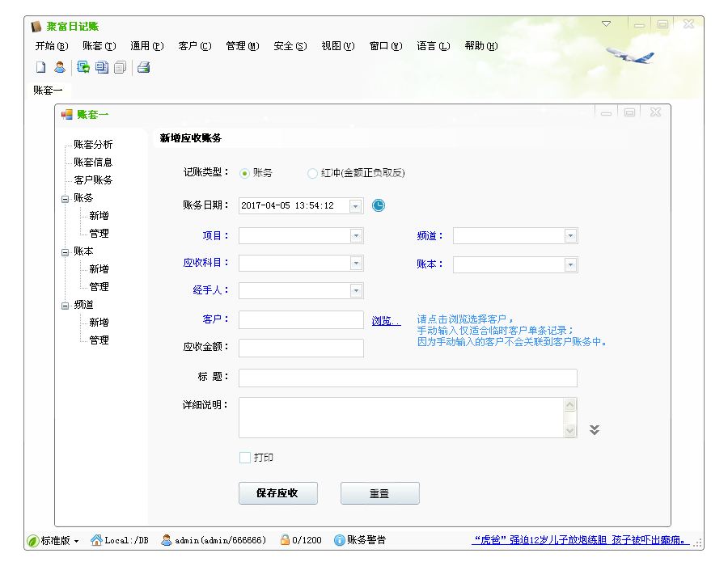Open the 帮助(H) menu
The image size is (728, 566).
point(481,46)
